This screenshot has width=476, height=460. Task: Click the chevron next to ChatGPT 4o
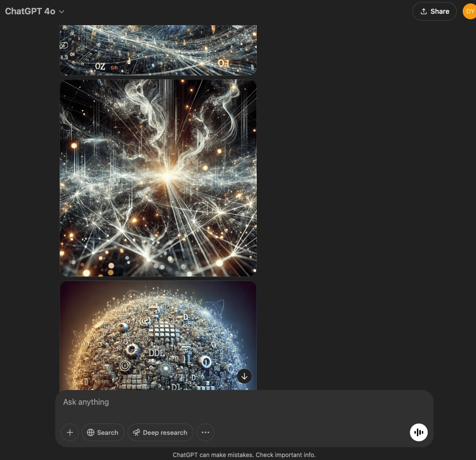[62, 12]
